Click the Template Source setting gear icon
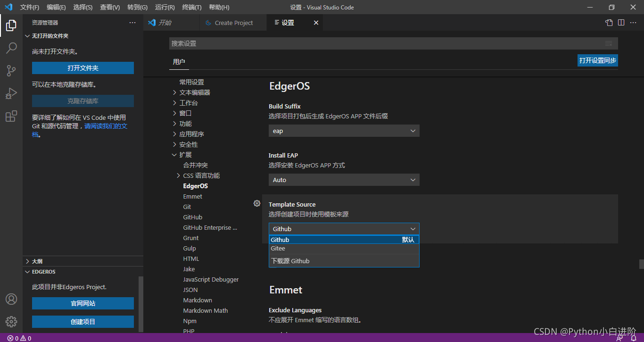Screen dimensions: 644x342 (x=257, y=203)
